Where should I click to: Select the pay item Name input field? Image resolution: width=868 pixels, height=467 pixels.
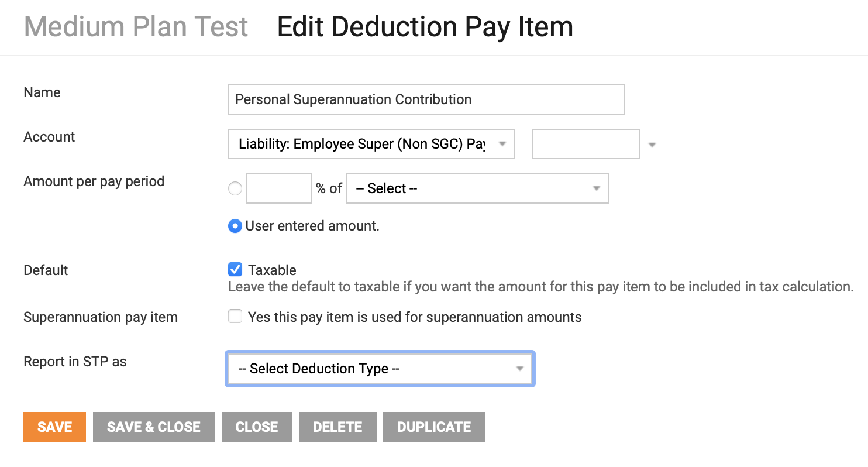point(426,99)
